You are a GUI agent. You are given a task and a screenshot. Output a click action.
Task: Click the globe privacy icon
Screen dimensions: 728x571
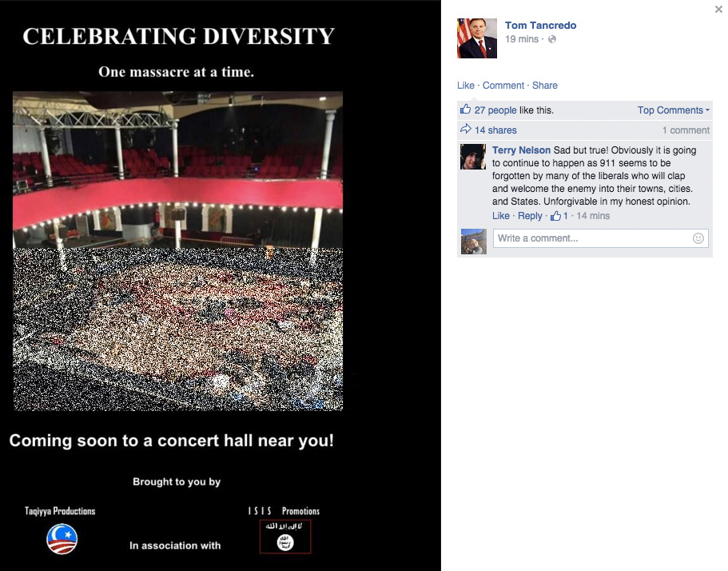(x=552, y=39)
